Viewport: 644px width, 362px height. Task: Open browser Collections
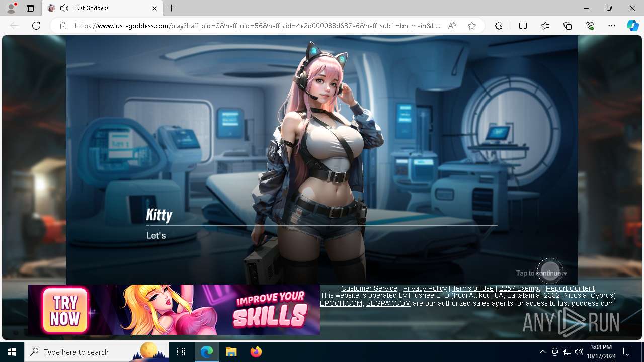click(568, 26)
